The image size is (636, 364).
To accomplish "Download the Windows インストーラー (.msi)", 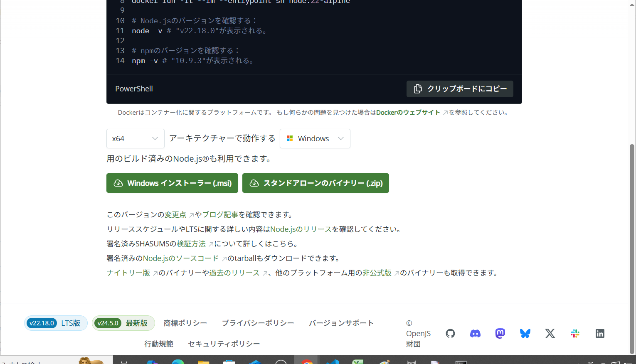I will coord(172,183).
